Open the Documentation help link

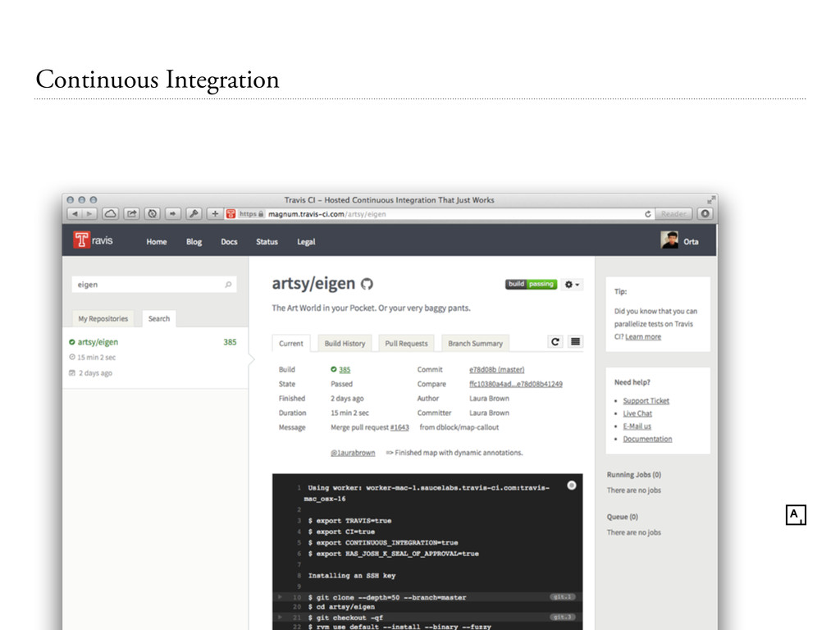pyautogui.click(x=647, y=439)
